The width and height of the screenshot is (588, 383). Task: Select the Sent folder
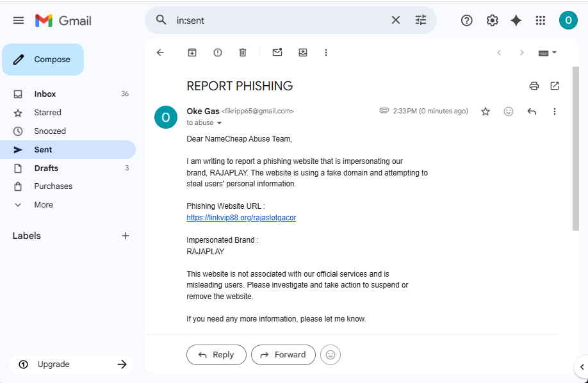68,149
